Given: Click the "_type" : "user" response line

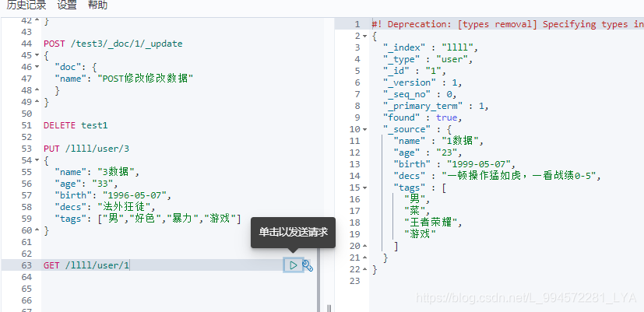Looking at the screenshot, I should [x=428, y=59].
